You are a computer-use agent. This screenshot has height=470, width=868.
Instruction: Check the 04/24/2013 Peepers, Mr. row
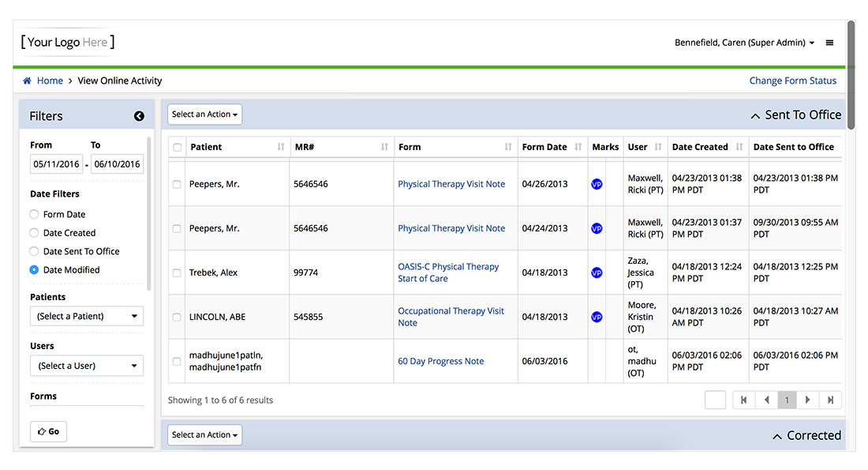pyautogui.click(x=177, y=228)
